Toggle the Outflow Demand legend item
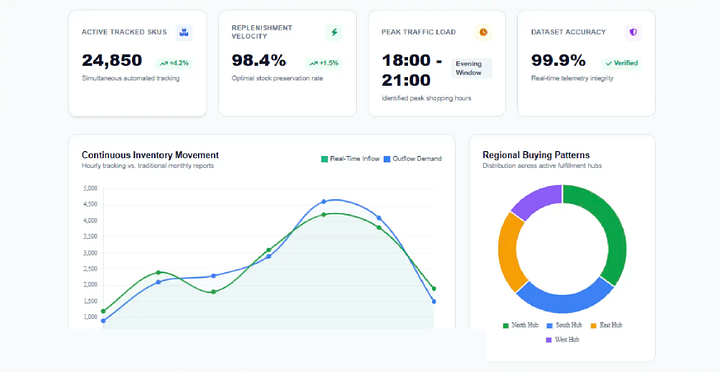The image size is (720, 372). point(413,159)
